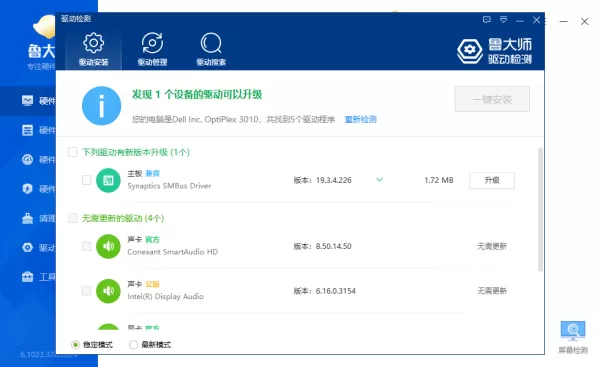The height and width of the screenshot is (367, 600).
Task: Click the 工具 toolbox icon in sidebar
Action: 27,277
